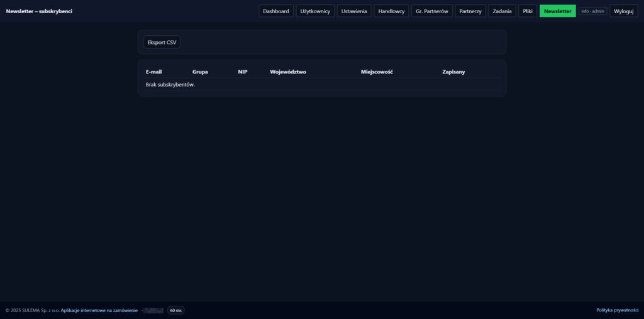
Task: Log out using the Wyloguj button
Action: (623, 11)
